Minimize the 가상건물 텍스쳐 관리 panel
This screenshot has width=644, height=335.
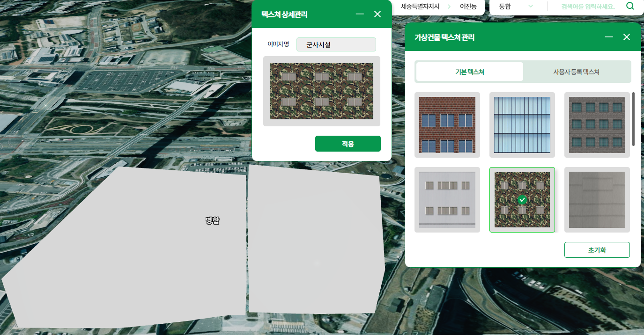(609, 37)
